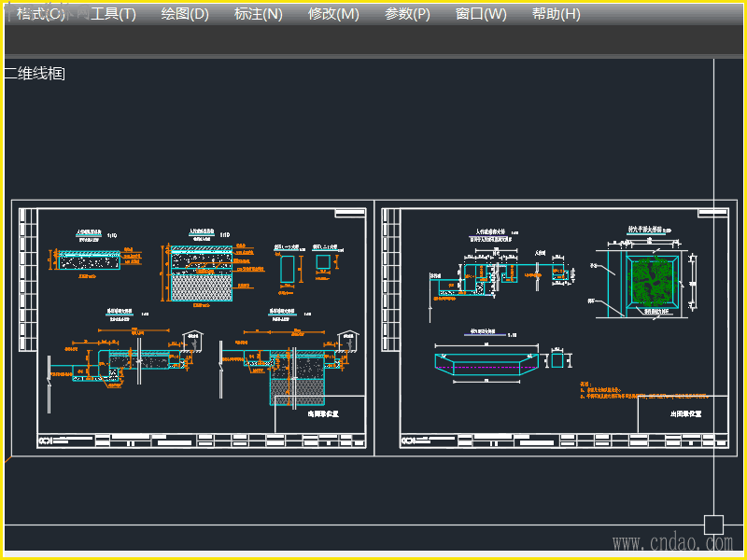Select the tall cyan rectangle curb detail

coord(286,271)
